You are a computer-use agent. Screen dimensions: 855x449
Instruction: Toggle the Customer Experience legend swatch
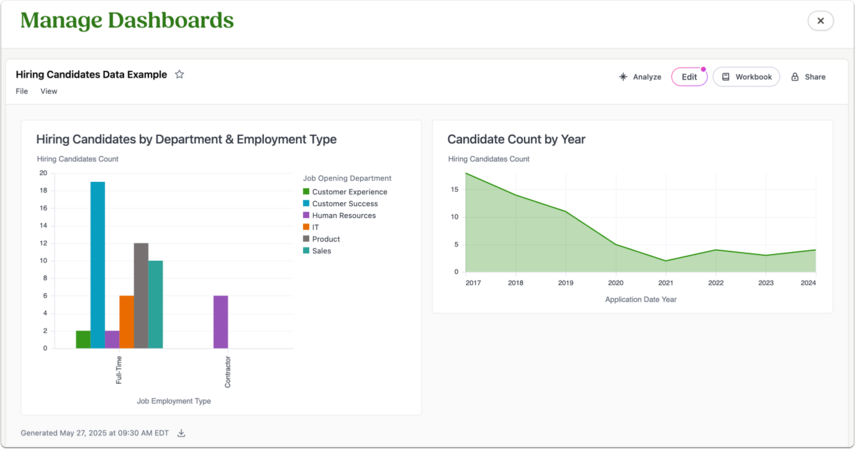point(306,191)
